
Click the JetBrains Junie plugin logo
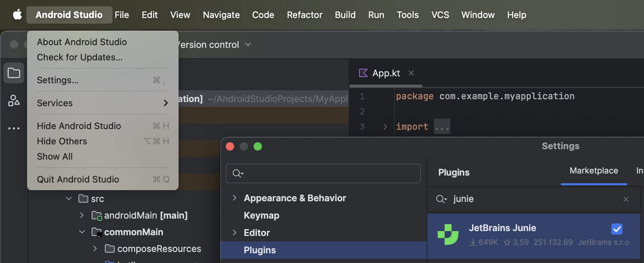(x=448, y=235)
